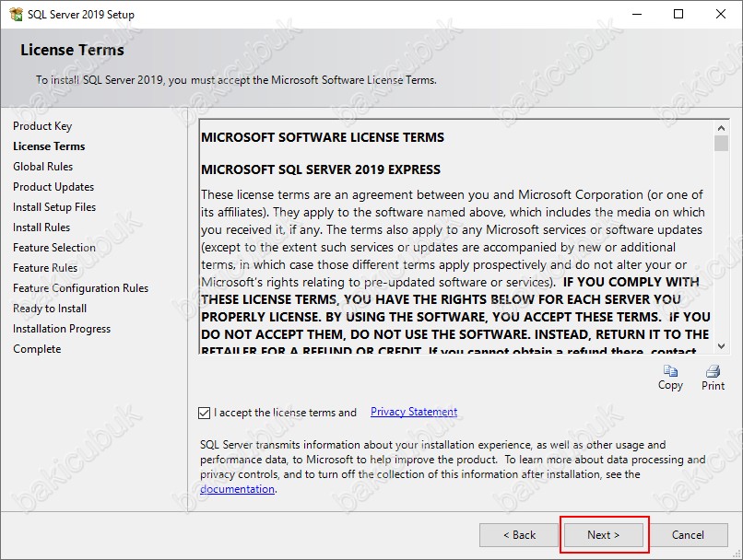Click the Back button

(x=519, y=535)
